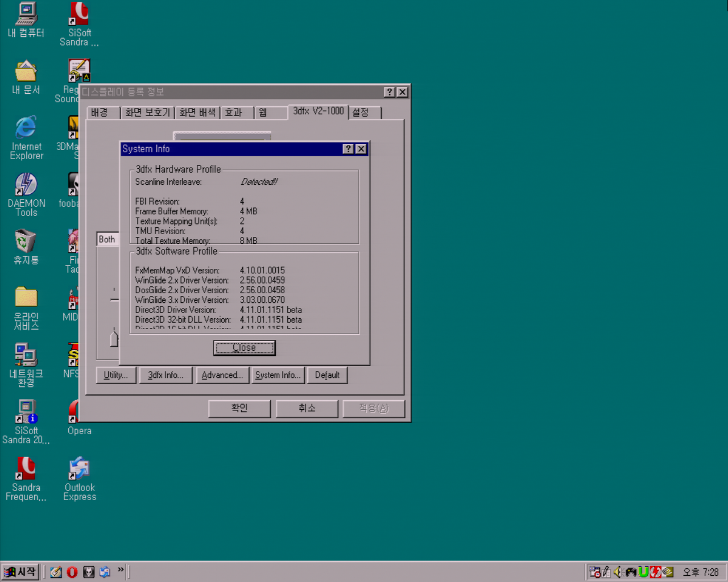The height and width of the screenshot is (582, 728).
Task: Click the Default button
Action: pyautogui.click(x=327, y=375)
